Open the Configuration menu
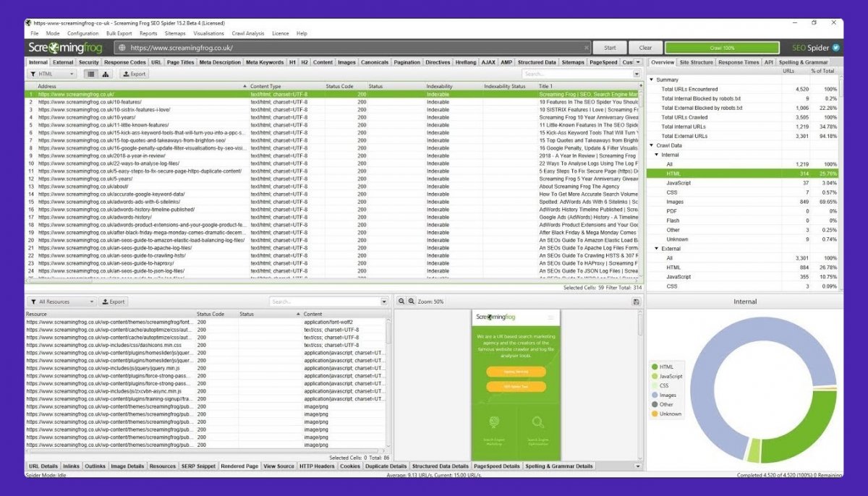Screen dimensions: 868x496 click(83, 33)
